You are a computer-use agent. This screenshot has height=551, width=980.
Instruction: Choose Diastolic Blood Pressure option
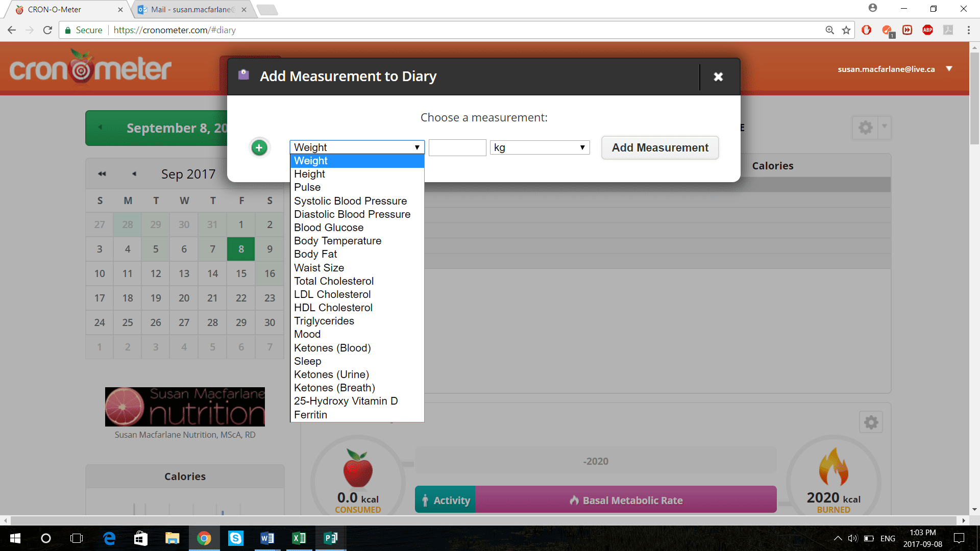pyautogui.click(x=357, y=214)
